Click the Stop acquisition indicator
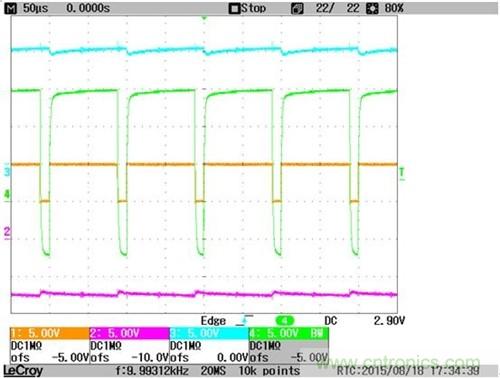The height and width of the screenshot is (378, 500). click(x=248, y=8)
